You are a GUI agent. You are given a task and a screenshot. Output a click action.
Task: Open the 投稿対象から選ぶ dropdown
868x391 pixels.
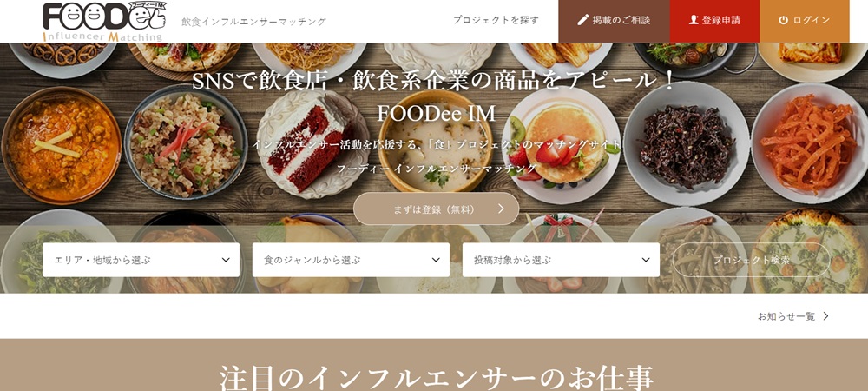coord(561,260)
